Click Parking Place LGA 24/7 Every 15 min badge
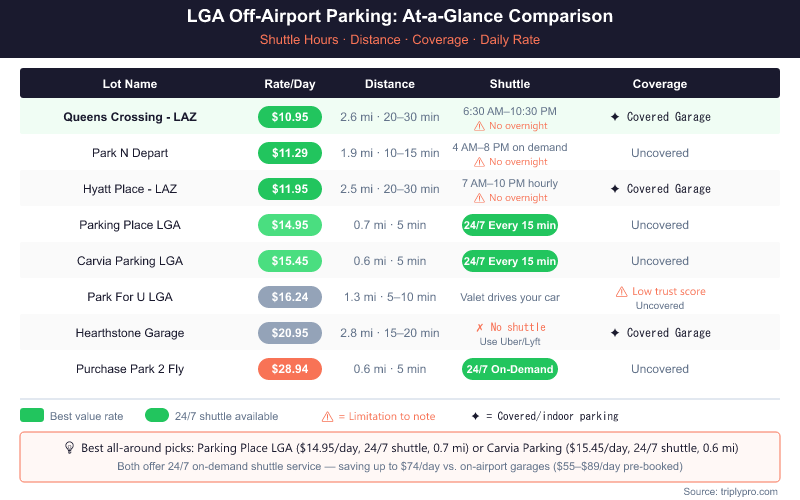Viewport: 800px width, 500px height. [510, 225]
